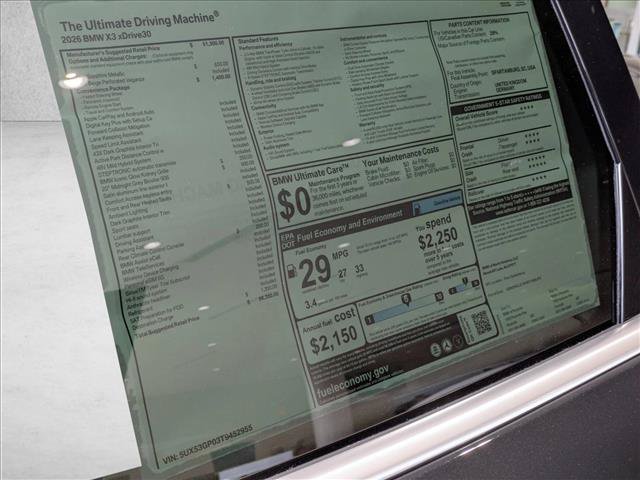Click the "Lane Keeping Assistant" line
The image size is (640, 480).
click(x=116, y=137)
